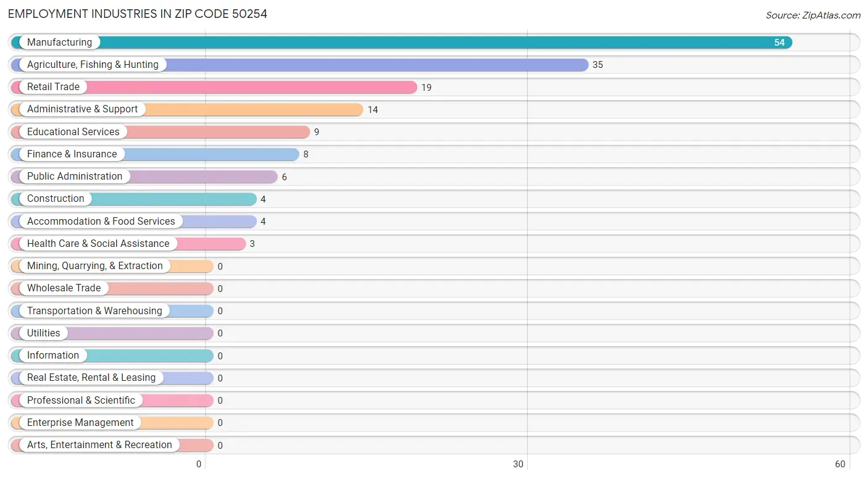Image resolution: width=868 pixels, height=479 pixels.
Task: Click the value 8 beside Finance & Insurance
Action: pos(306,154)
